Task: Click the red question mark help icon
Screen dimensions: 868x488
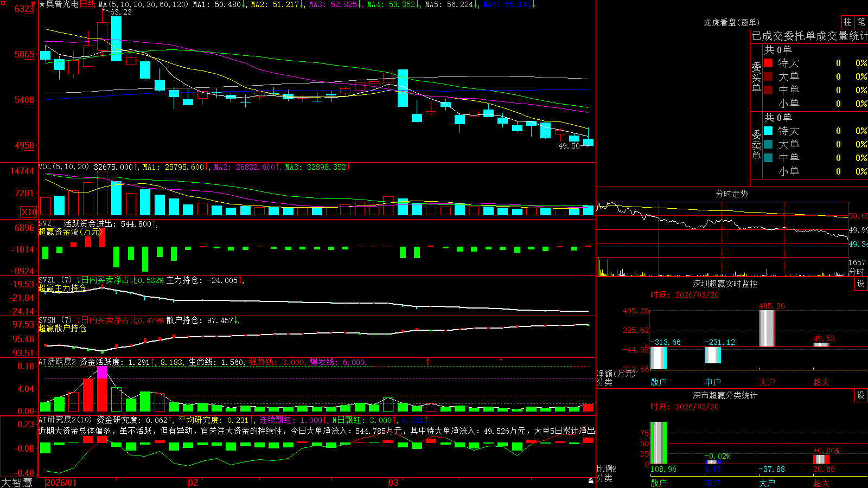Action: pyautogui.click(x=34, y=5)
